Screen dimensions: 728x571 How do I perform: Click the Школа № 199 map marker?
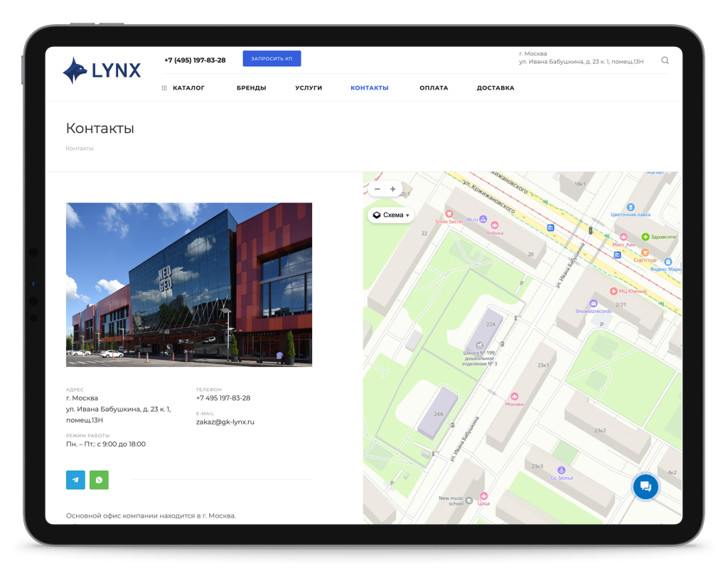click(480, 346)
